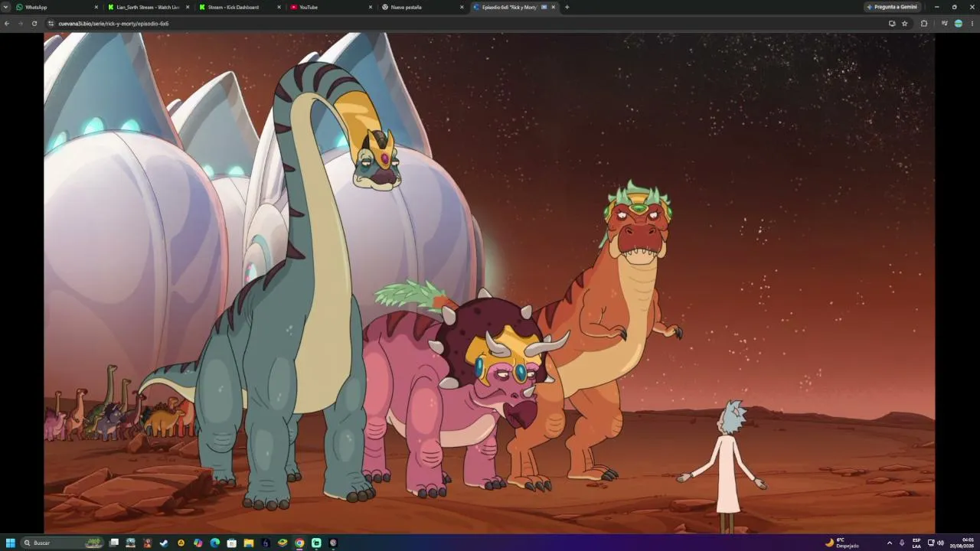
Task: View site information for cuevana3i.bio
Action: pyautogui.click(x=51, y=24)
